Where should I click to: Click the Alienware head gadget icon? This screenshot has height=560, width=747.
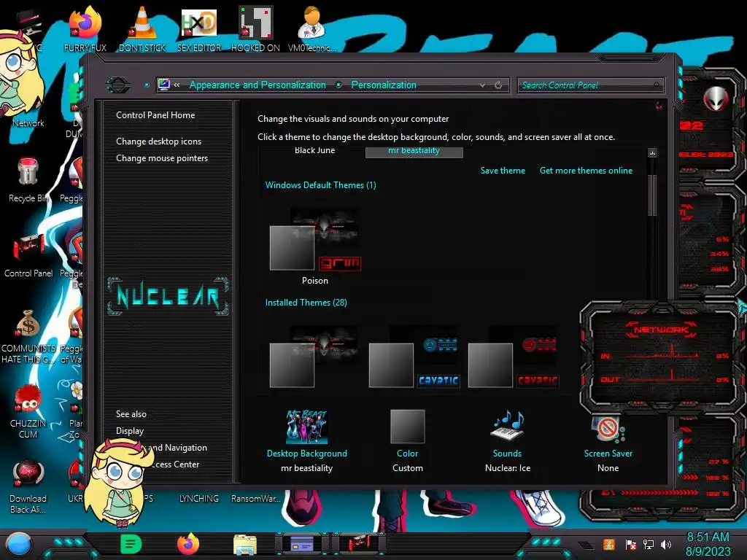click(716, 99)
